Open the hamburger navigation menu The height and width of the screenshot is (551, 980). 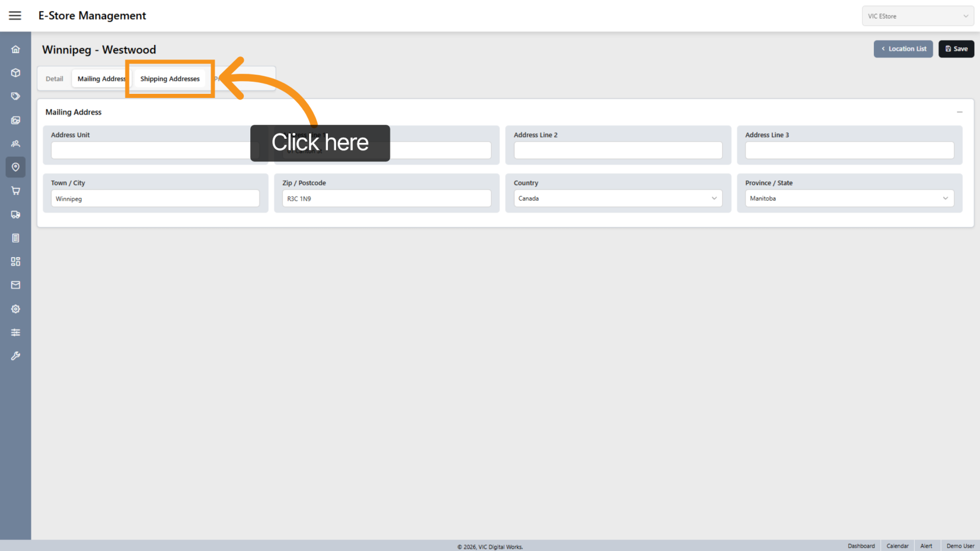point(15,16)
